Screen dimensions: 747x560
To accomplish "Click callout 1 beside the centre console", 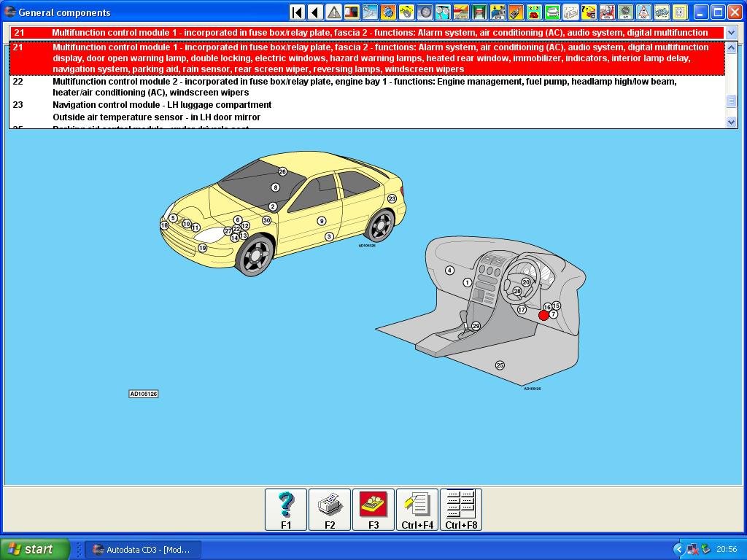I will click(x=467, y=283).
